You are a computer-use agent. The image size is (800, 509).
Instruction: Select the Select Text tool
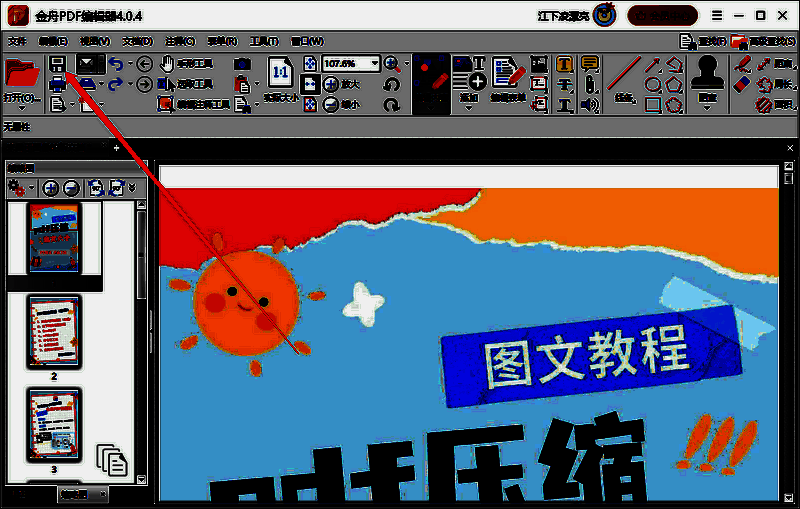186,84
